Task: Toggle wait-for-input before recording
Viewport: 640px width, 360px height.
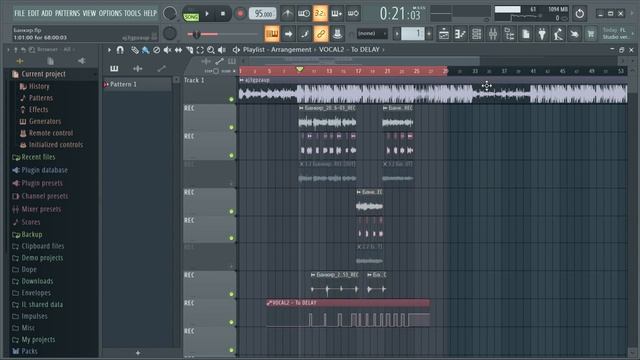Action: [x=304, y=13]
